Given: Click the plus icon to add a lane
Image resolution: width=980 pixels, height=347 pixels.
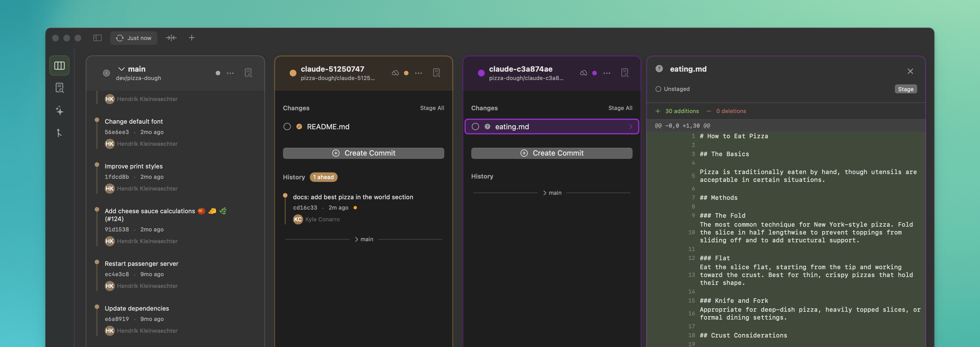Looking at the screenshot, I should (191, 37).
